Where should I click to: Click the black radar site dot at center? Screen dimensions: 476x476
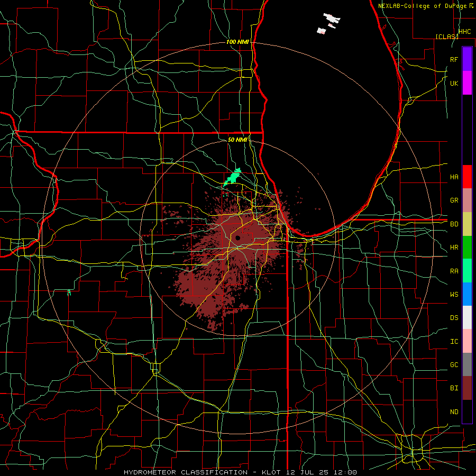tap(237, 237)
